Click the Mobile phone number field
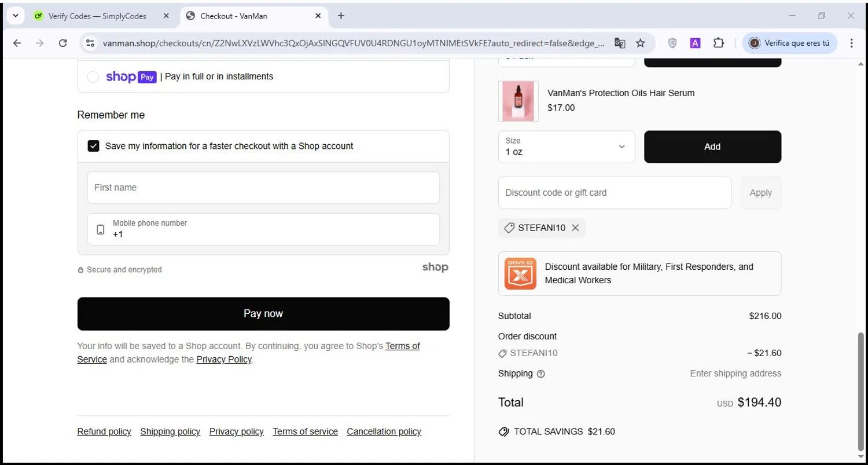Viewport: 868px width, 465px height. (x=263, y=229)
